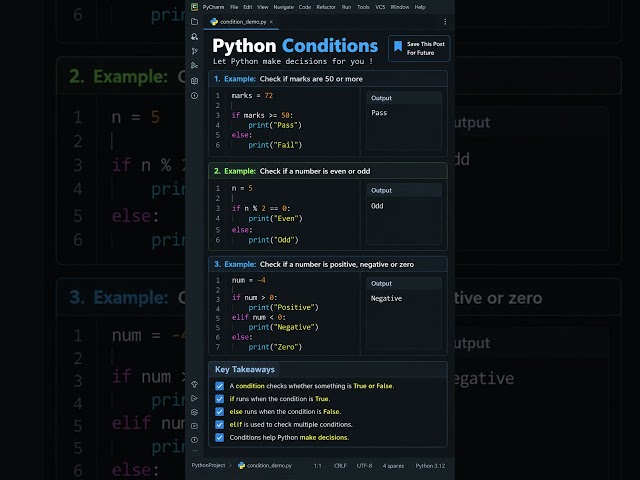Viewport: 640px width, 480px height.
Task: Click the sidebar icon above the play-triangle icon
Action: (x=195, y=384)
